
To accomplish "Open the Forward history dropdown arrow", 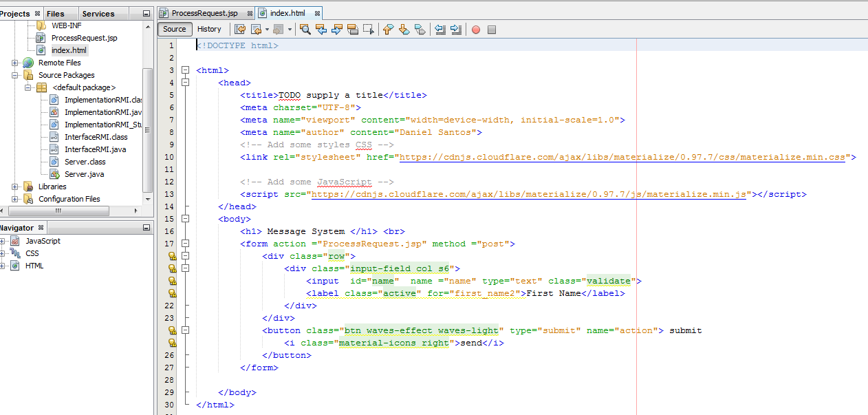I will (x=290, y=29).
